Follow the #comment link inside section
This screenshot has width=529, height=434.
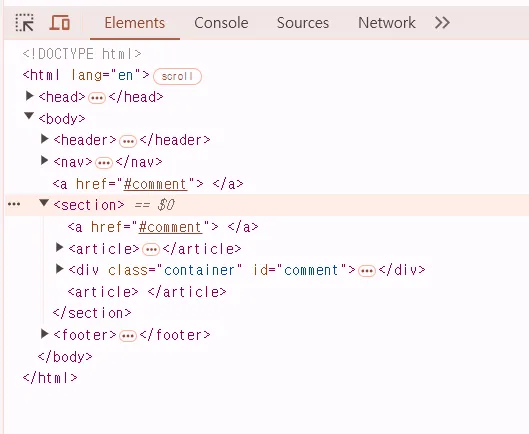tap(170, 227)
